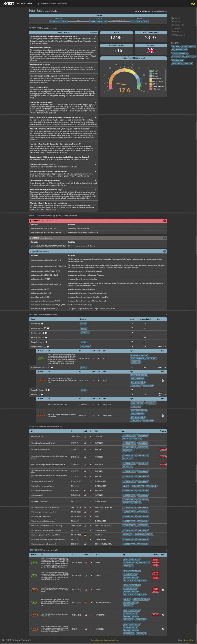This screenshot has width=197, height=644.
Task: Collapse 'How long will the data be stored?' answer
Action: point(96,102)
